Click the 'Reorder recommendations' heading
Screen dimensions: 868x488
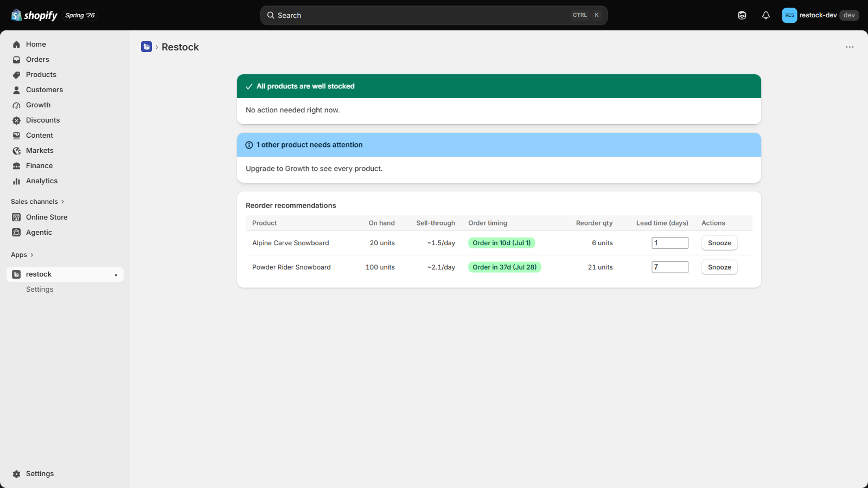point(291,206)
